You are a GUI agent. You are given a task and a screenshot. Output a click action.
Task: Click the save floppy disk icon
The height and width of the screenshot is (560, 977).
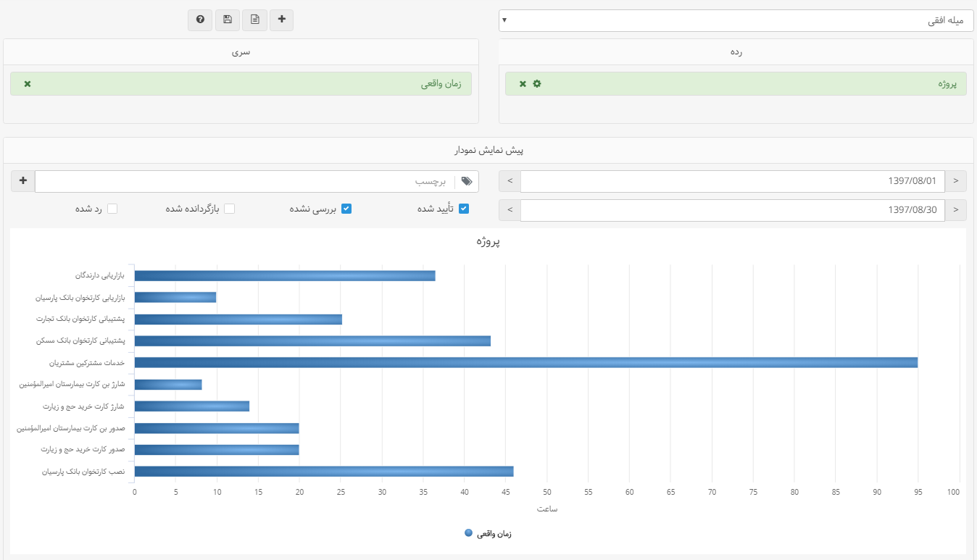[x=228, y=20]
